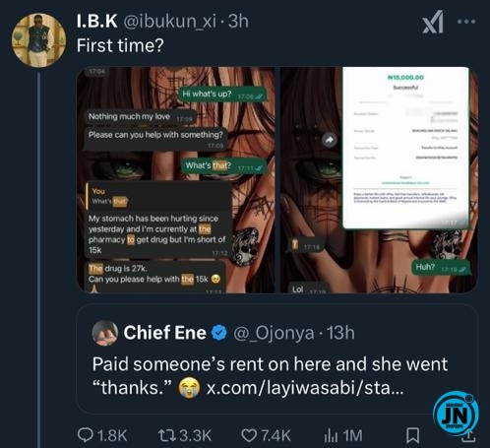490x448 pixels.
Task: Open the Grok icon on the tweet
Action: point(433,22)
